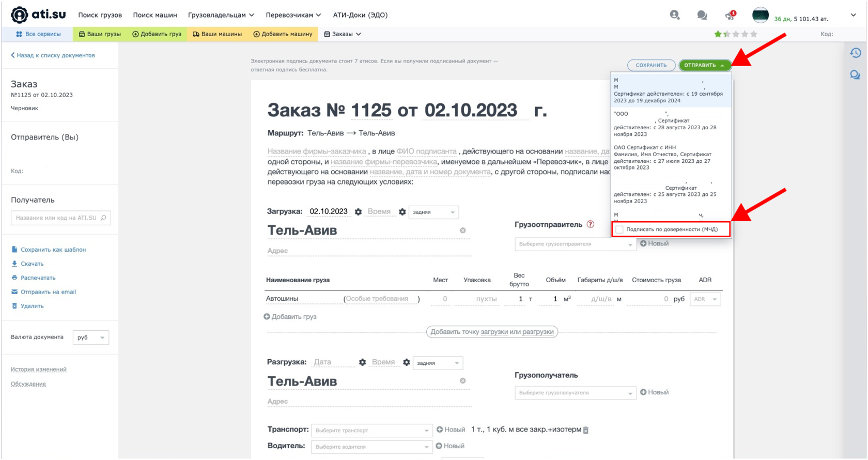Click gear icon next to unloading time
This screenshot has width=868, height=460.
[x=406, y=362]
